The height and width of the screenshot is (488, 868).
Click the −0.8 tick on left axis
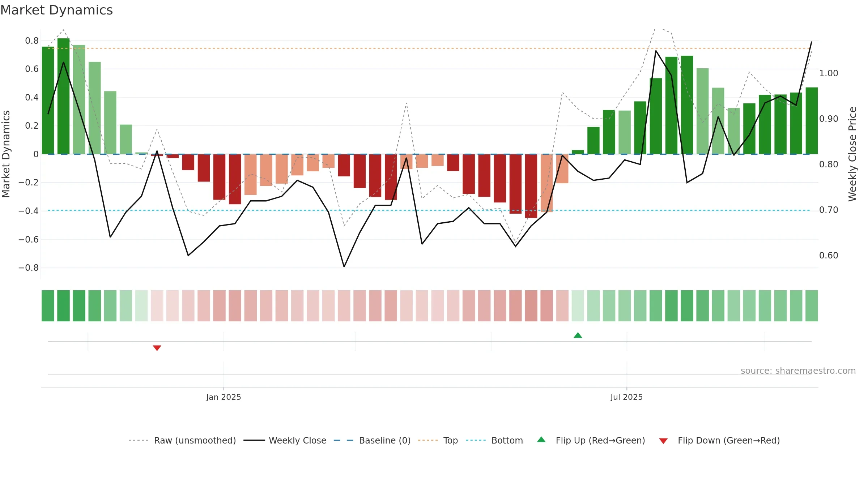click(28, 267)
